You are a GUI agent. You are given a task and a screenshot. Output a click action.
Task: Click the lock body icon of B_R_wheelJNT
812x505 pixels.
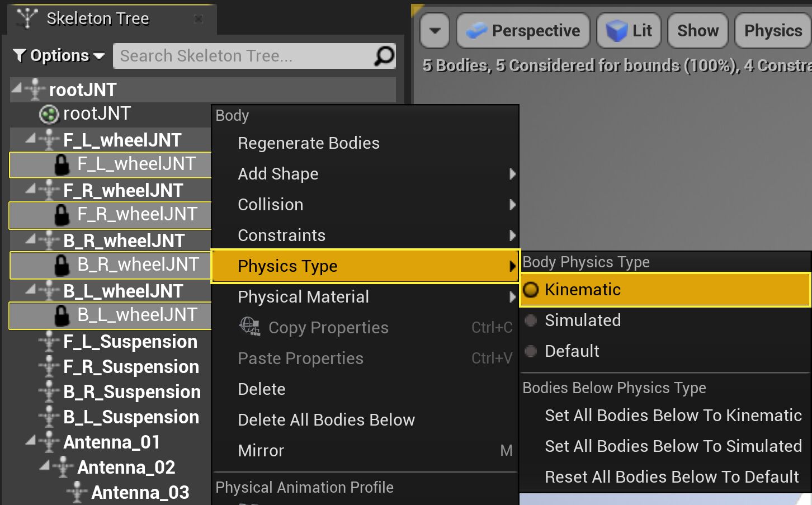[62, 265]
